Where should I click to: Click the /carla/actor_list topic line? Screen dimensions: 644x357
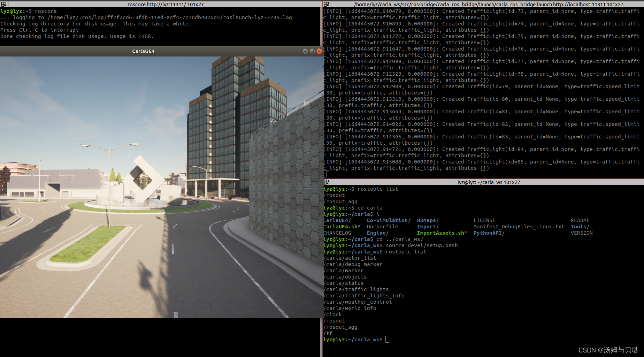350,258
